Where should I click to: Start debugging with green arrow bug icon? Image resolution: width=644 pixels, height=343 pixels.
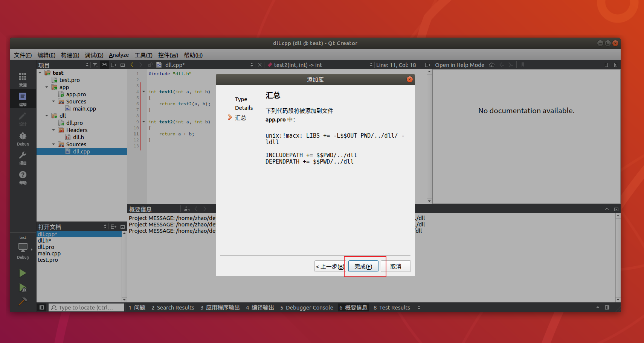[x=23, y=288]
